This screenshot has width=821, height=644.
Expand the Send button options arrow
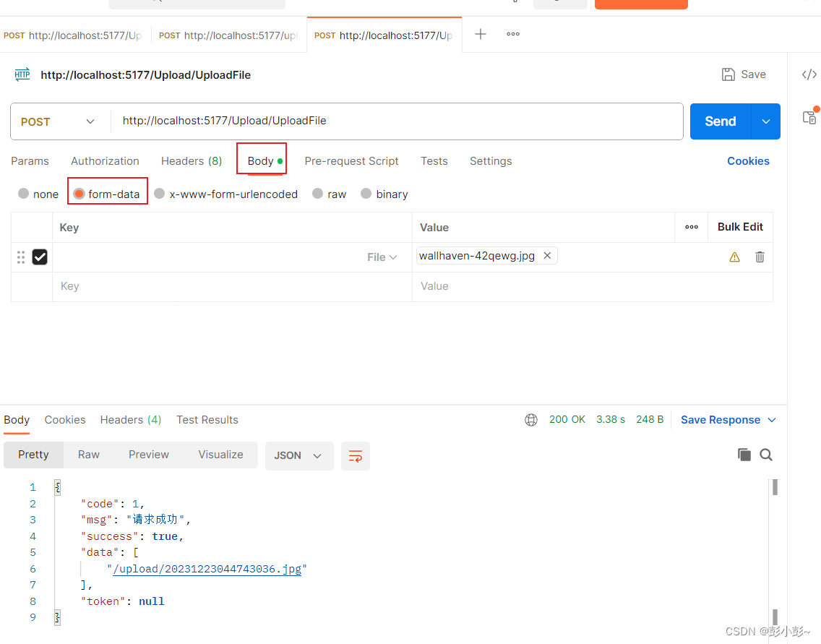(765, 121)
